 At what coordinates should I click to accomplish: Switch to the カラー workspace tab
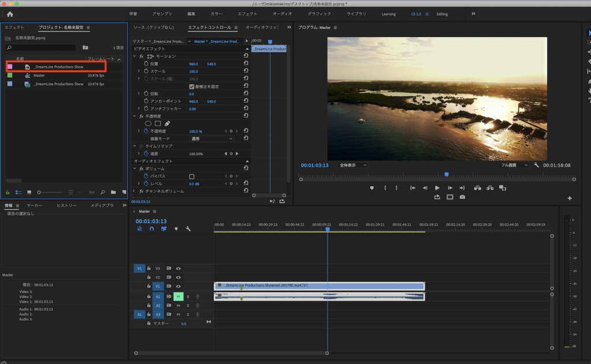(216, 14)
